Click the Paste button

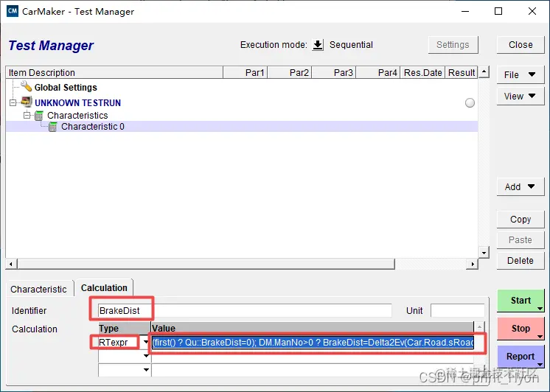521,239
